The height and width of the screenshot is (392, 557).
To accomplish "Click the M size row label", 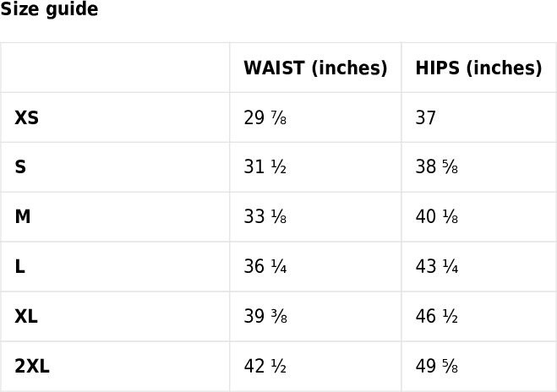I will tap(23, 217).
